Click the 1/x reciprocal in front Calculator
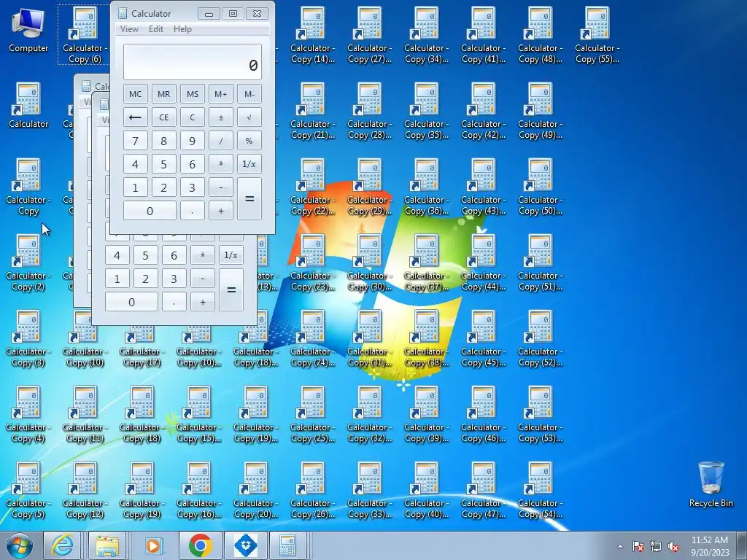 coord(249,164)
